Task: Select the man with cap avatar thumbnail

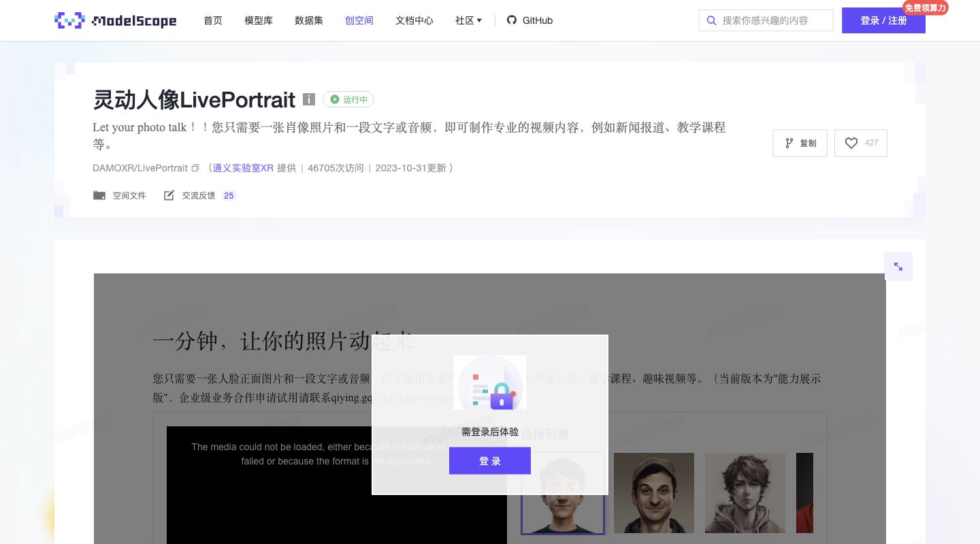Action: [x=654, y=493]
